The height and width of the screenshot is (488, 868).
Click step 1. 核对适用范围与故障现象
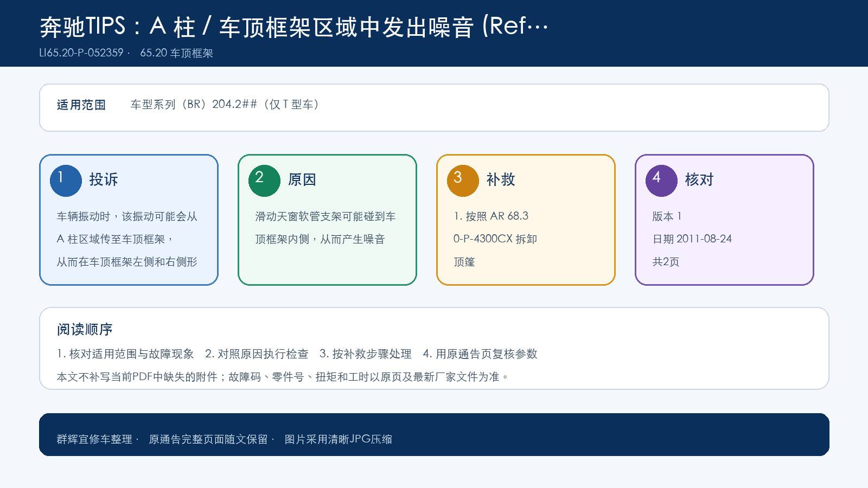pyautogui.click(x=125, y=354)
